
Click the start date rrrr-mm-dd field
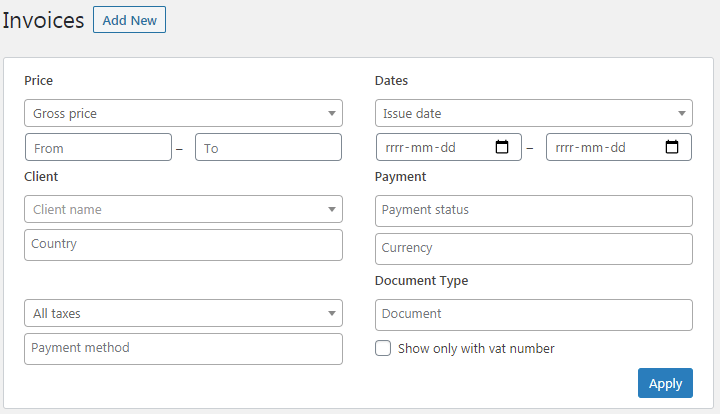(x=449, y=147)
